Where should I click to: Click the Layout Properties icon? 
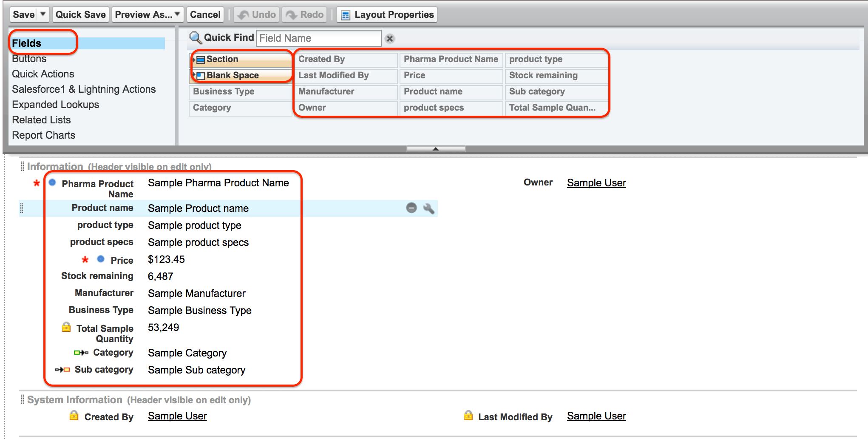coord(346,15)
